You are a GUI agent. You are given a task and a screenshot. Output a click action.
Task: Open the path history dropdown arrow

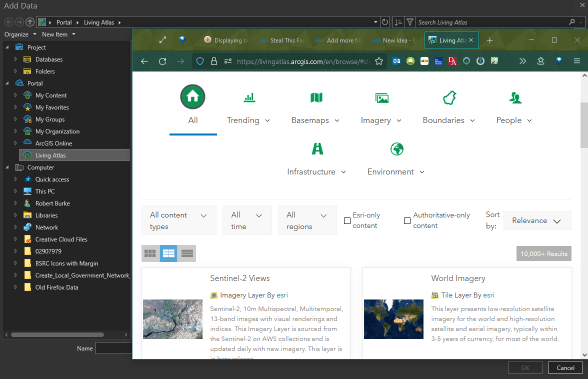click(x=375, y=22)
